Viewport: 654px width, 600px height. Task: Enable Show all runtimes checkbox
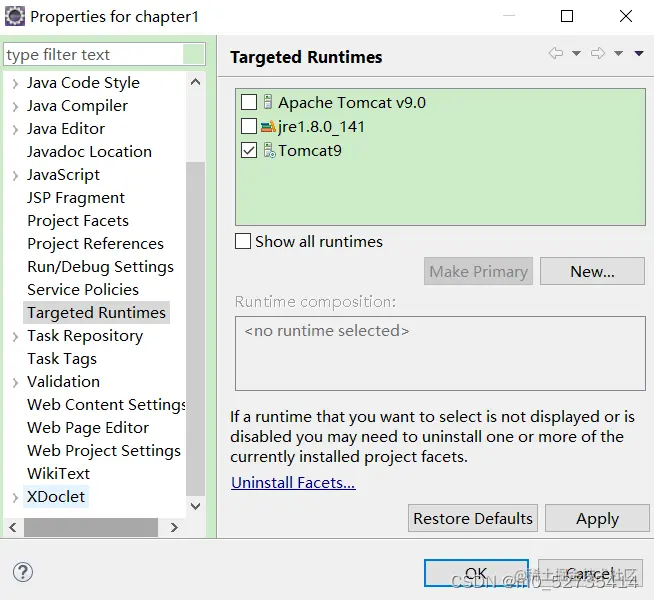[x=243, y=241]
